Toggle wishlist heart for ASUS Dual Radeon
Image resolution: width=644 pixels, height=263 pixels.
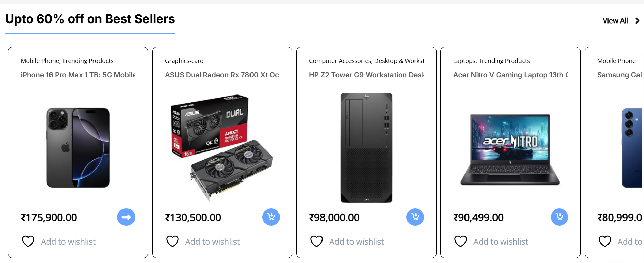[x=172, y=242]
